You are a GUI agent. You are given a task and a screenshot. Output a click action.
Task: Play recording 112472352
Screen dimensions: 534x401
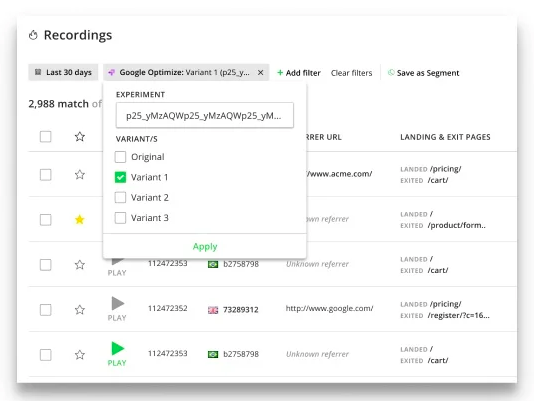[117, 304]
